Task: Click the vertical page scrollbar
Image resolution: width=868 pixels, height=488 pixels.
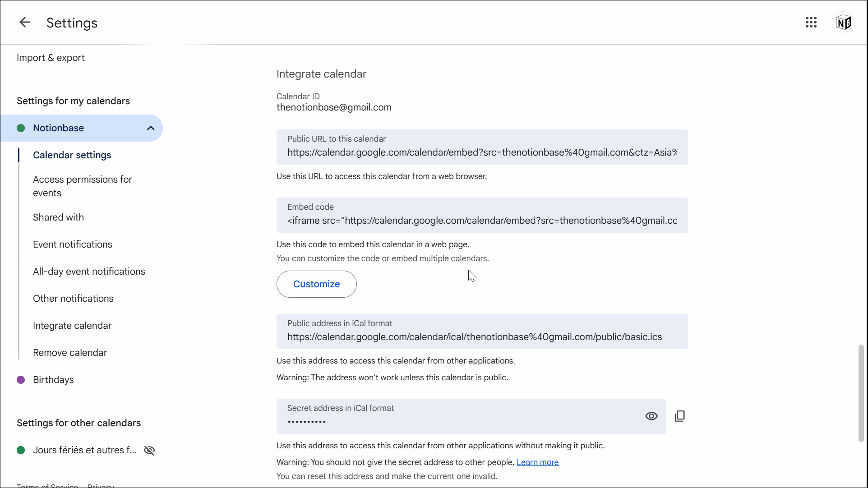Action: [861, 393]
